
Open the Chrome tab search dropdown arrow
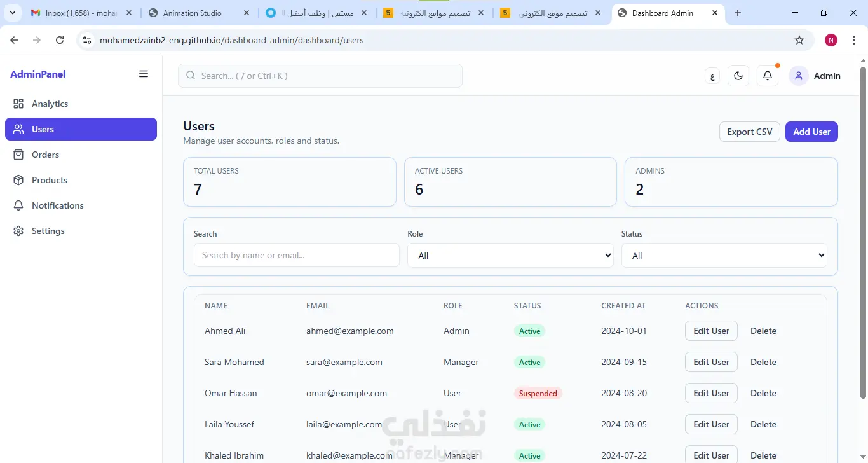13,13
